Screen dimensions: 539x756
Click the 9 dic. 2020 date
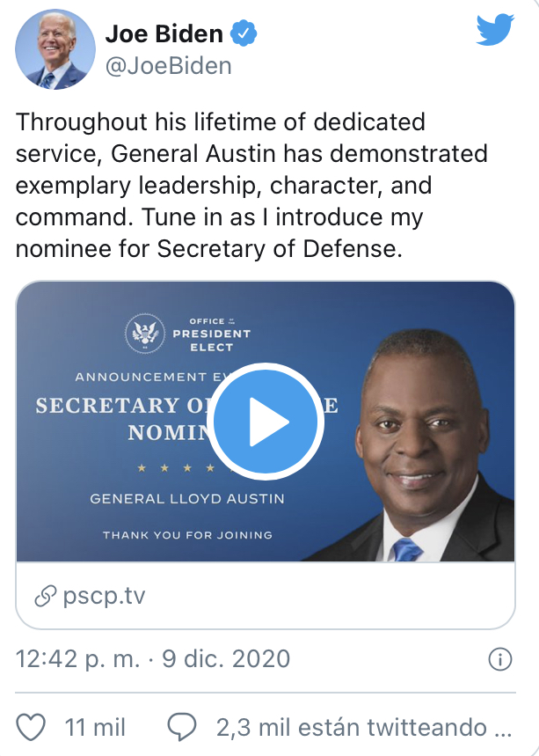tap(226, 659)
